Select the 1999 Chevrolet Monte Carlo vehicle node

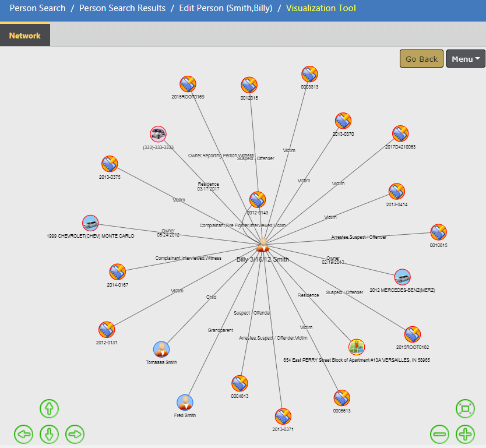90,223
